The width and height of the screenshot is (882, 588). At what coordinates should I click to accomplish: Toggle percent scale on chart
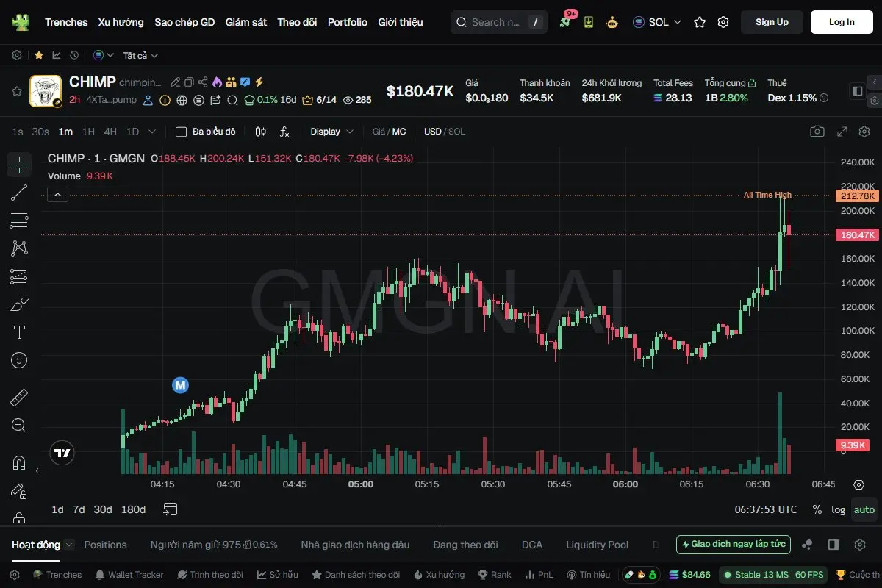point(817,509)
